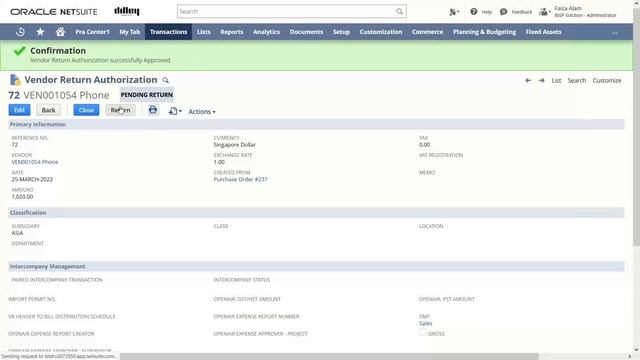
Task: Click the vertical scrollbar
Action: [x=636, y=127]
